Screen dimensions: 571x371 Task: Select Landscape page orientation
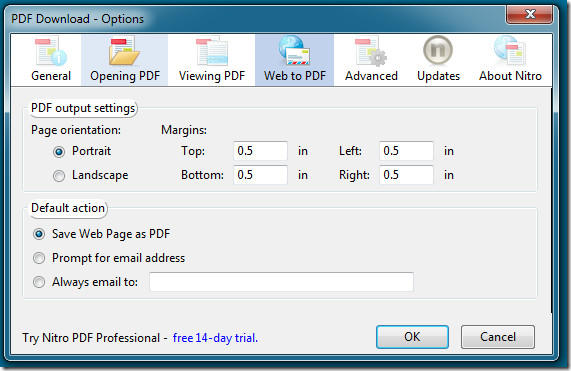click(x=59, y=176)
